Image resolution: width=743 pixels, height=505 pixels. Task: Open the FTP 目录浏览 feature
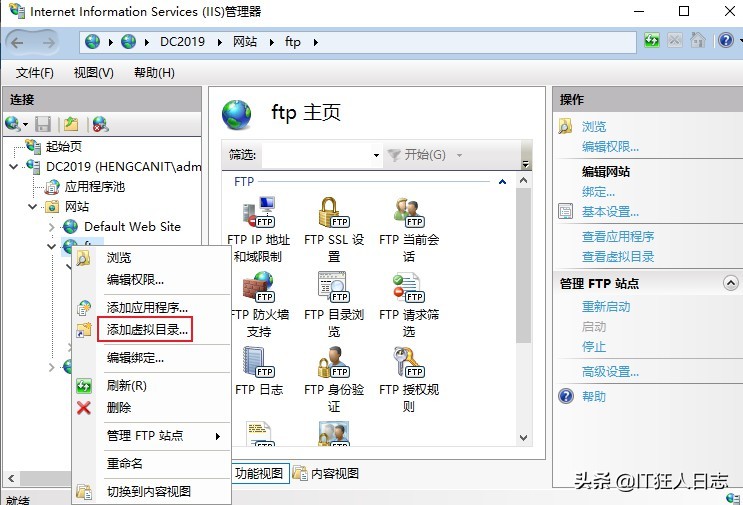[x=334, y=305]
